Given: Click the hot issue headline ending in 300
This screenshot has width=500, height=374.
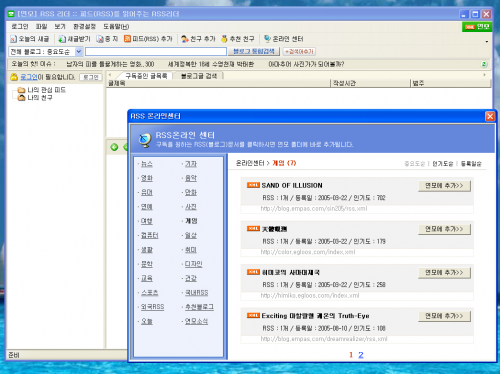Looking at the screenshot, I should (110, 64).
